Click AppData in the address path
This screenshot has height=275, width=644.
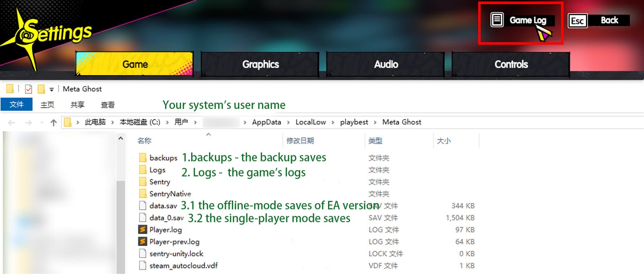266,122
